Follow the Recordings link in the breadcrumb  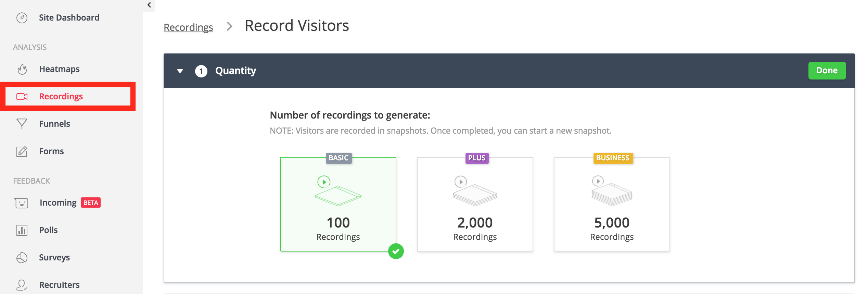188,27
